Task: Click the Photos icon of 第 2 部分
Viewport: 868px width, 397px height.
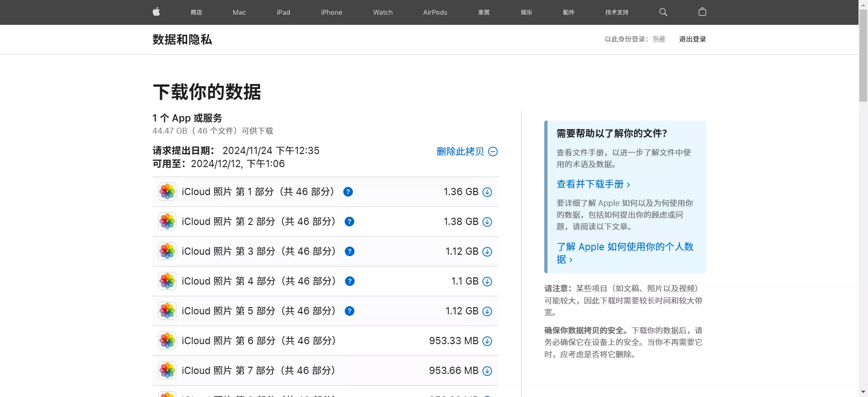Action: tap(167, 222)
